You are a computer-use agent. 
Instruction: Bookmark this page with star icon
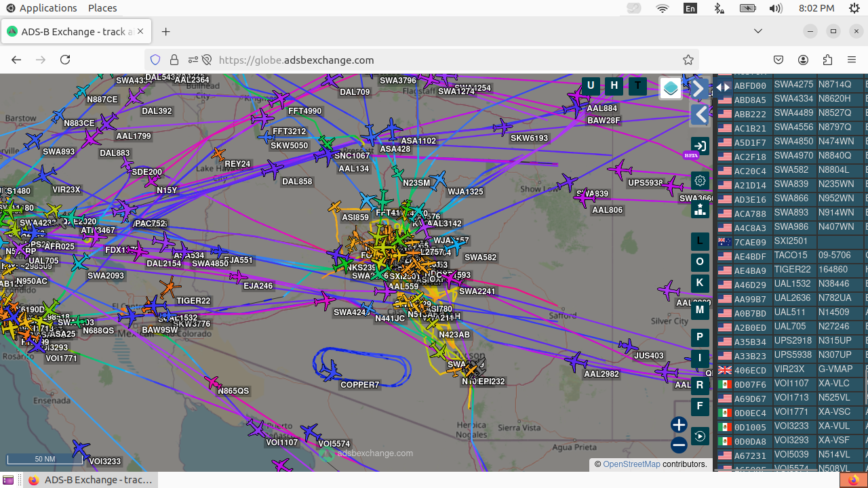pos(688,60)
